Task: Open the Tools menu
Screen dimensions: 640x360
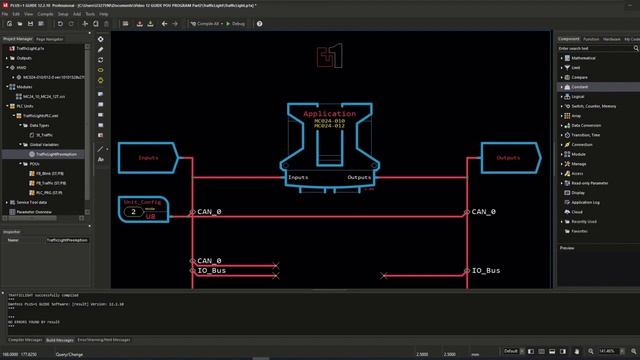Action: coord(90,14)
